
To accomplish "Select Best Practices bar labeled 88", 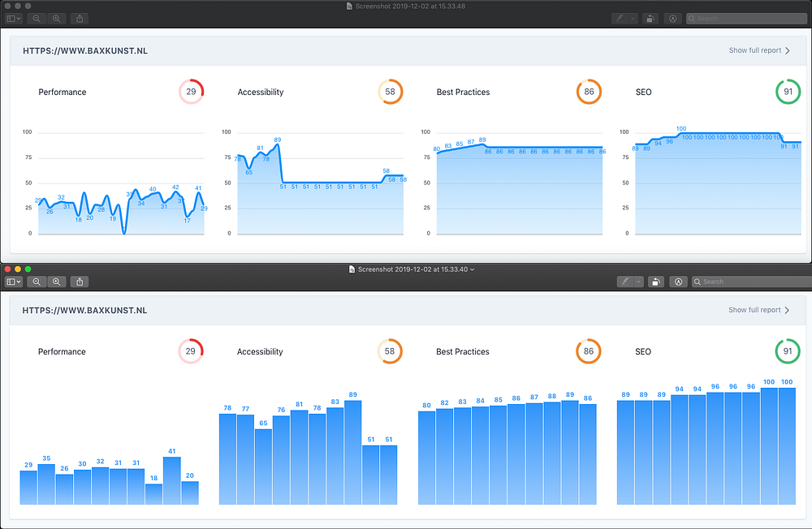I will click(x=552, y=454).
